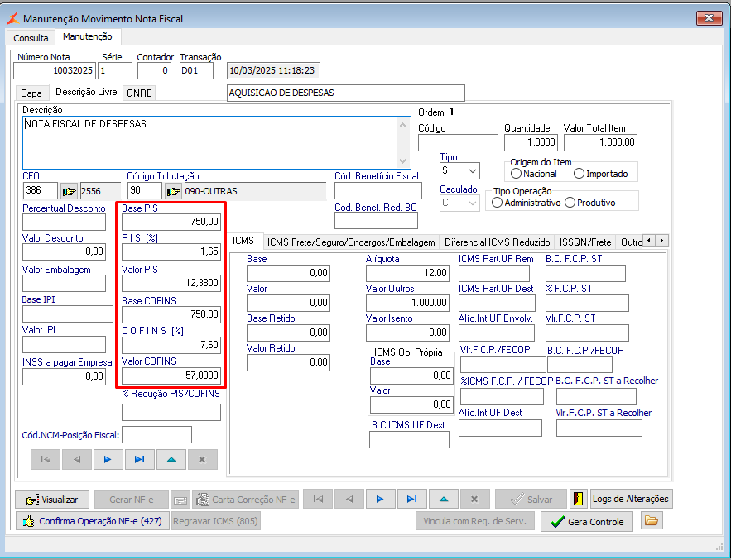Click the exit door icon button
The height and width of the screenshot is (560, 731).
tap(579, 499)
